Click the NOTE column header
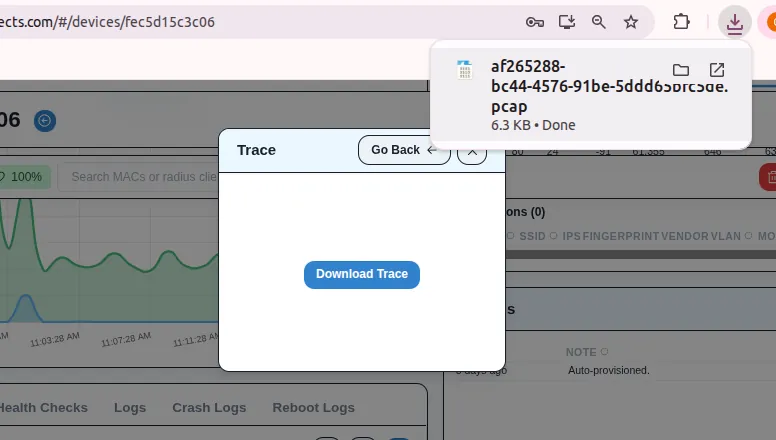The width and height of the screenshot is (776, 440). [x=581, y=352]
